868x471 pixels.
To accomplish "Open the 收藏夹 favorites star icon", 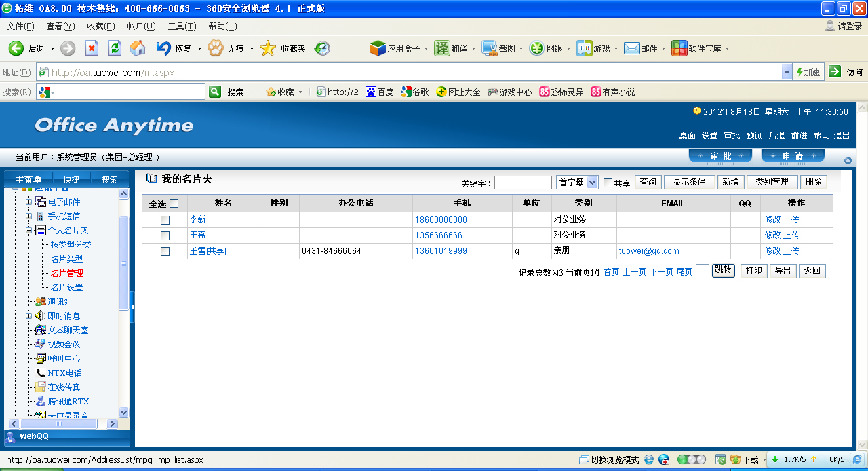I will tap(268, 48).
